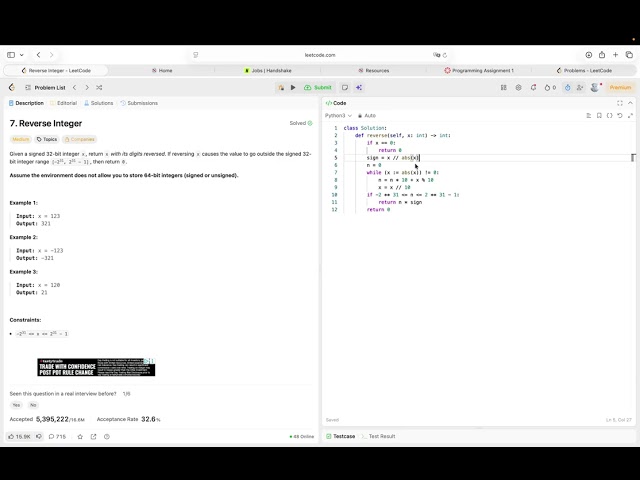Switch to Submissions tab
Screen dimensions: 640x480
coord(139,103)
